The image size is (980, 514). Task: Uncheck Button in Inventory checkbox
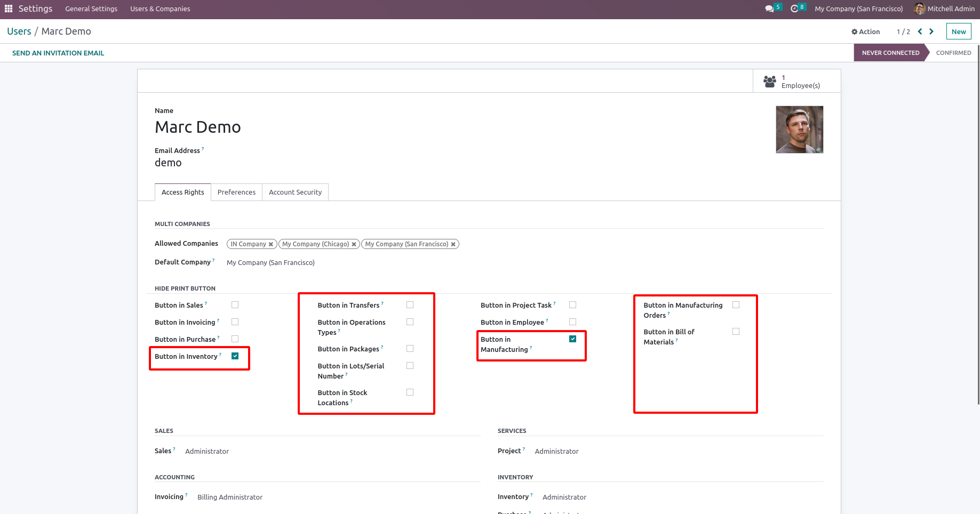click(235, 356)
